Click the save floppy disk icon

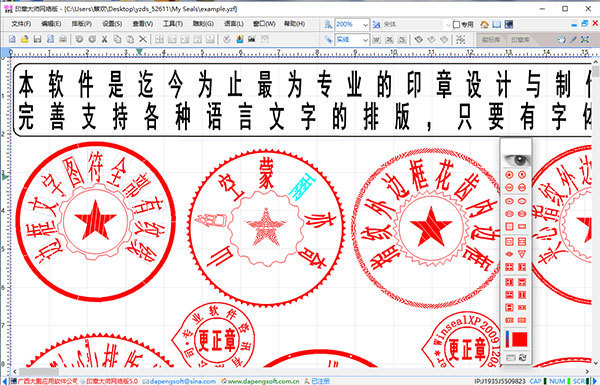(37, 39)
